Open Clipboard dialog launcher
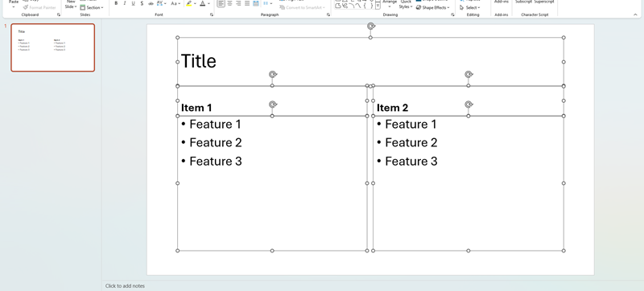This screenshot has width=644, height=291. [58, 14]
